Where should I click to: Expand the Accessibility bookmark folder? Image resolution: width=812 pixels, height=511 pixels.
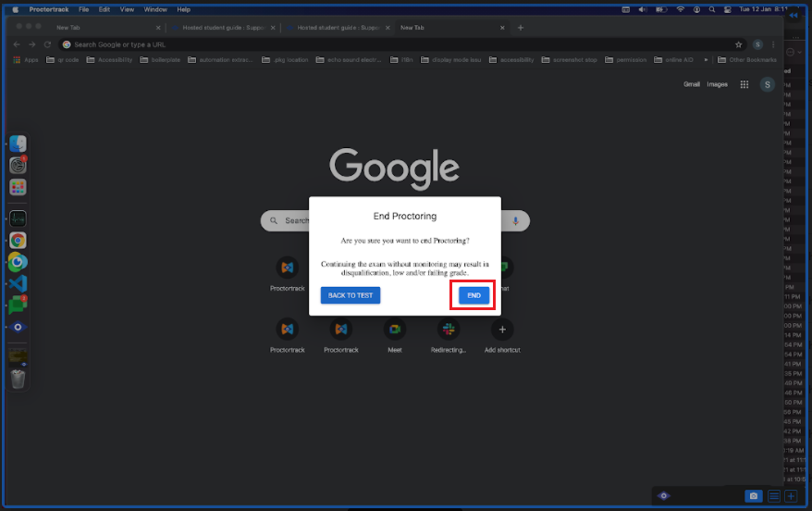pyautogui.click(x=109, y=60)
